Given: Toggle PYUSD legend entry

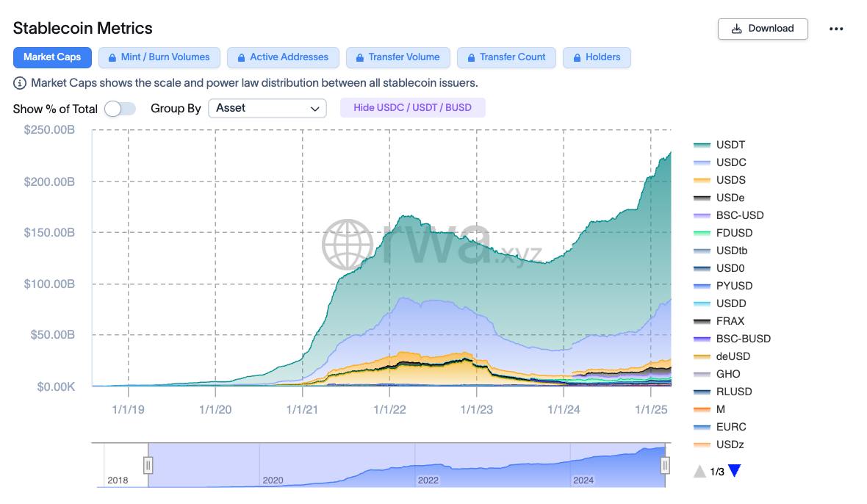Looking at the screenshot, I should click(723, 287).
